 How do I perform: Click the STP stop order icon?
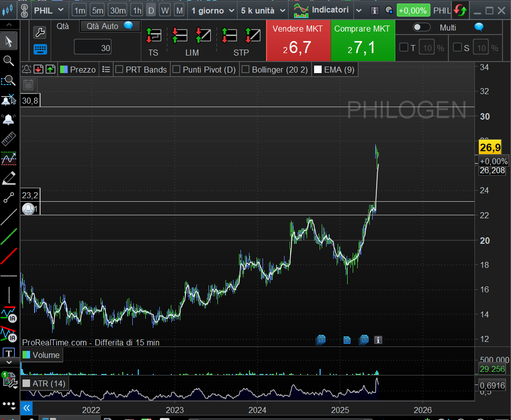[229, 35]
